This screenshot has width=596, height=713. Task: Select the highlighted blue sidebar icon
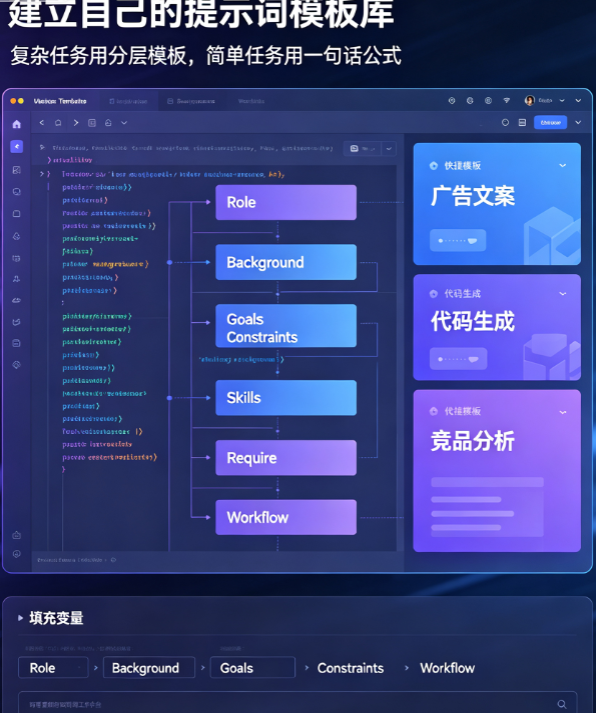coord(17,146)
